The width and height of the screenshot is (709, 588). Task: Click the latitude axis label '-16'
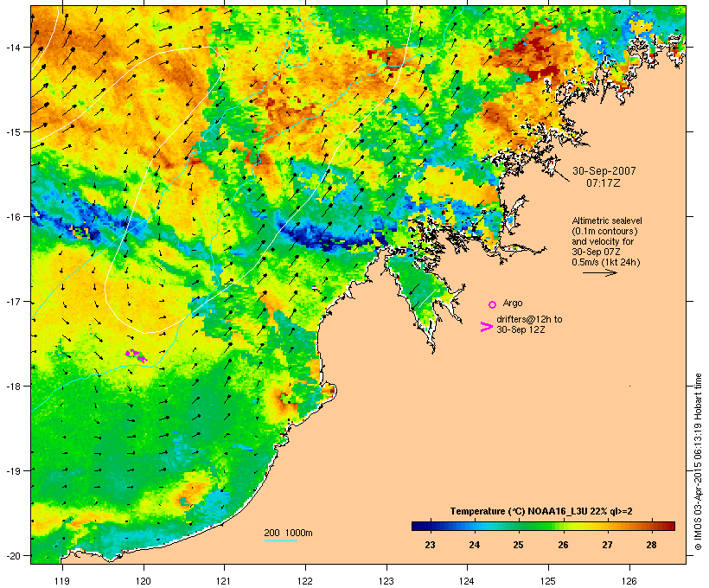(12, 217)
